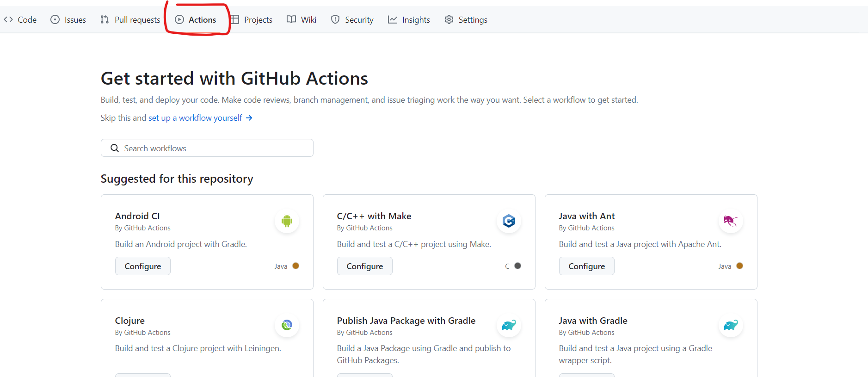Switch to the Issues tab
868x377 pixels.
click(68, 20)
